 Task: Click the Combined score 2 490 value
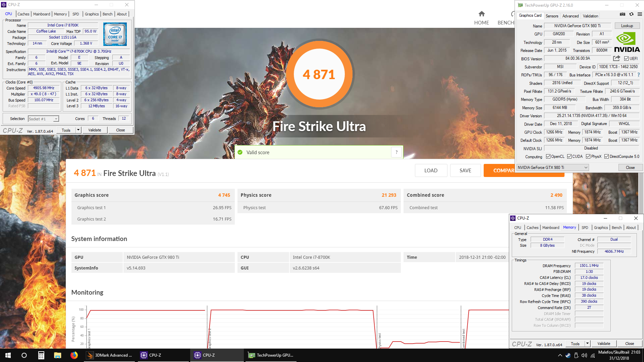556,195
